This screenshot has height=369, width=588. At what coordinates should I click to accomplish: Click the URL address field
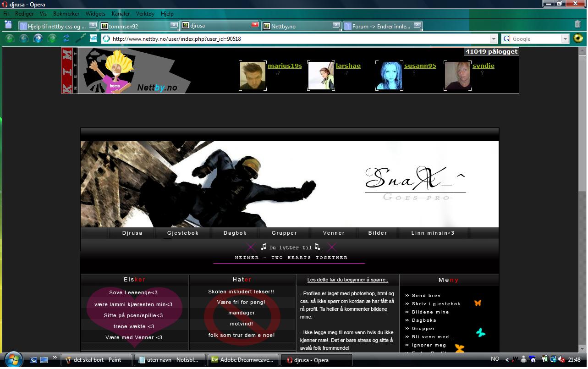click(300, 39)
